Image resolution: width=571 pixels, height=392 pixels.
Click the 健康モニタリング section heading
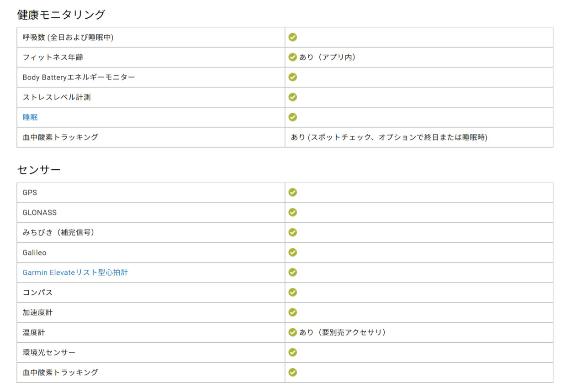click(x=61, y=15)
